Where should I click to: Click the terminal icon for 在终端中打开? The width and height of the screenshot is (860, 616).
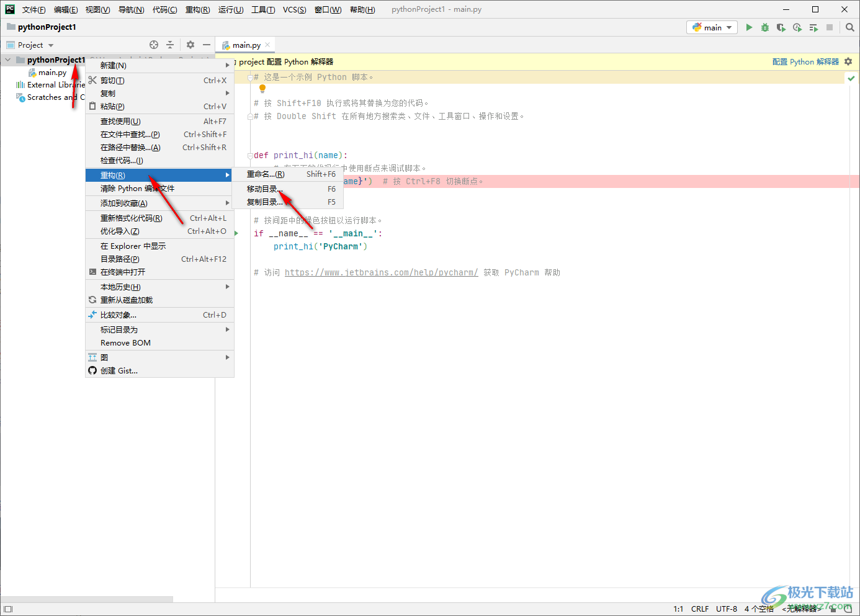(x=92, y=272)
